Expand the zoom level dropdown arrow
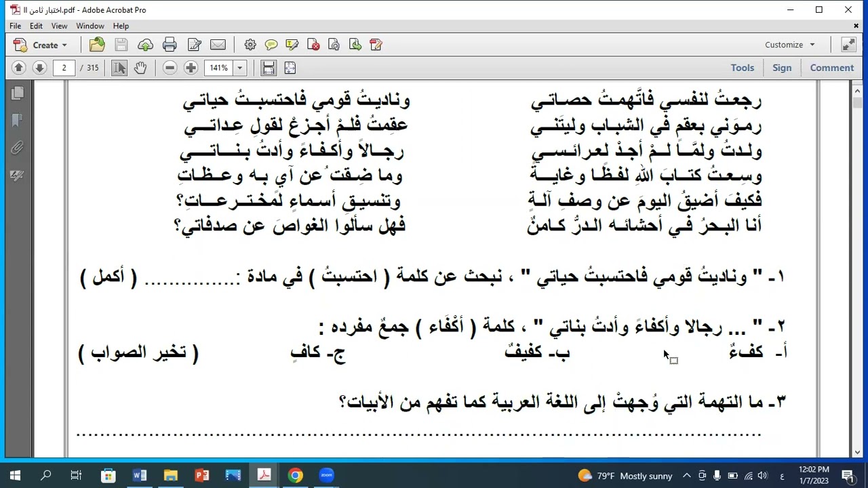This screenshot has width=868, height=488. (x=239, y=68)
